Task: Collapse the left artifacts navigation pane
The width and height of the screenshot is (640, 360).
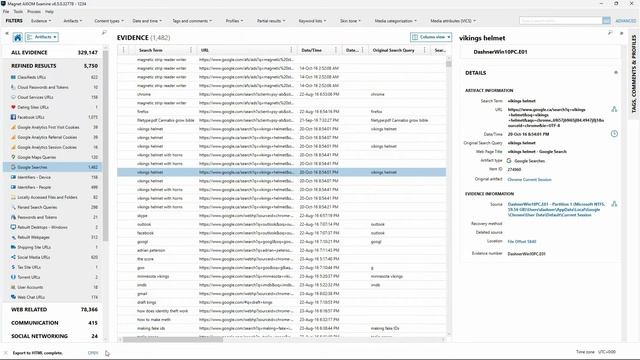Action: [x=7, y=33]
